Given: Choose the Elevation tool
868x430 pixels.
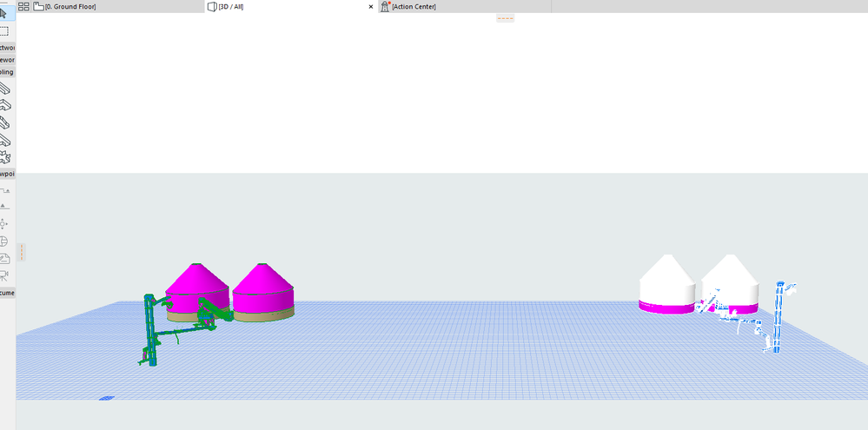Looking at the screenshot, I should pos(4,207).
